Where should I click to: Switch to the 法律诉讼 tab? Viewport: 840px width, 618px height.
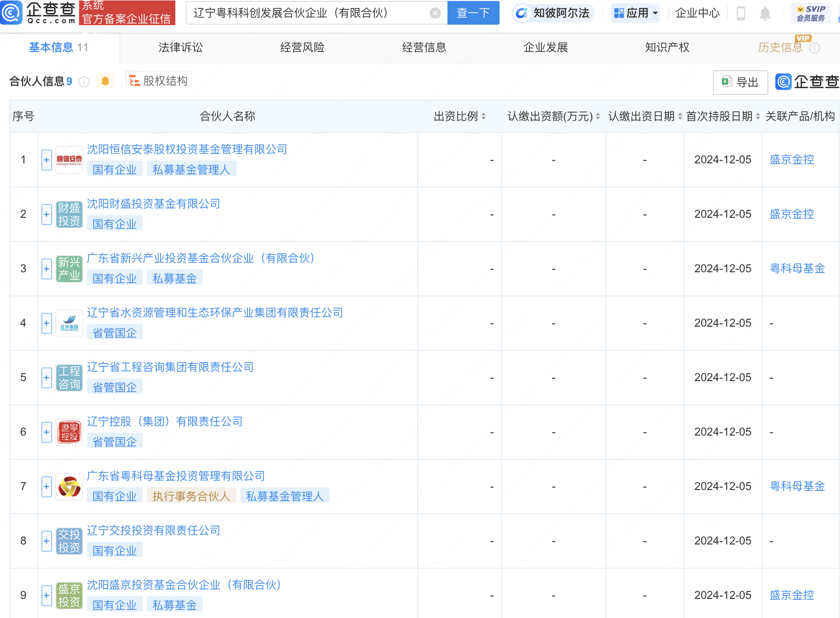point(180,47)
